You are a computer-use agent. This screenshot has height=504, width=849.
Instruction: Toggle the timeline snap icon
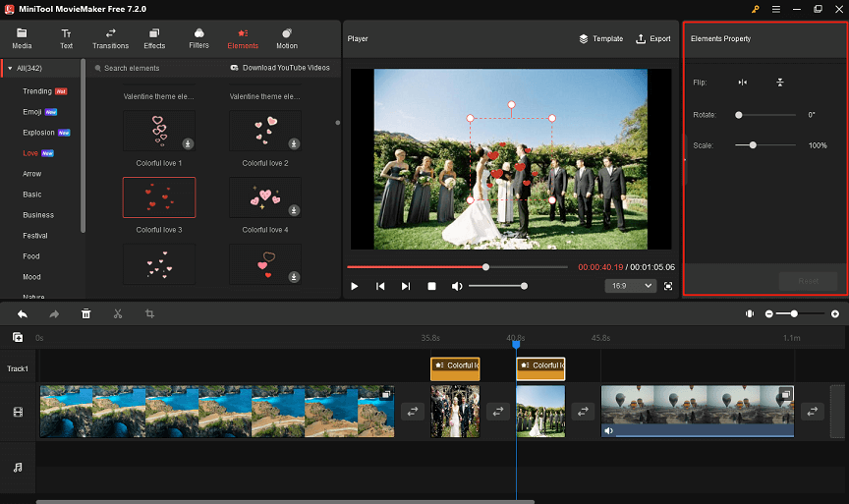point(750,314)
